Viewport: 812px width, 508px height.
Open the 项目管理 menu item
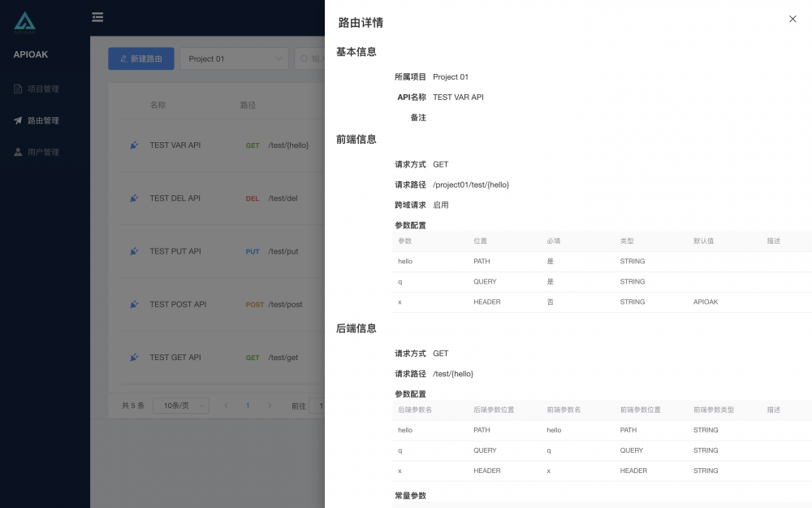(x=45, y=89)
